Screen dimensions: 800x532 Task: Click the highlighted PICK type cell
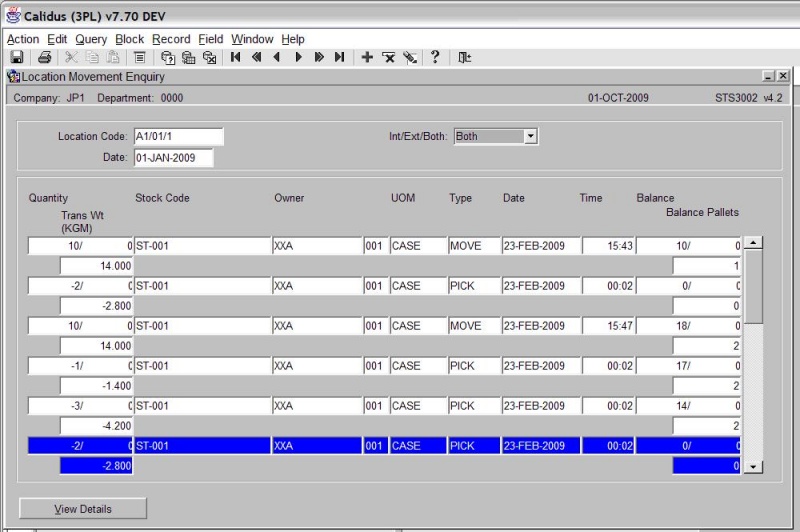click(474, 445)
